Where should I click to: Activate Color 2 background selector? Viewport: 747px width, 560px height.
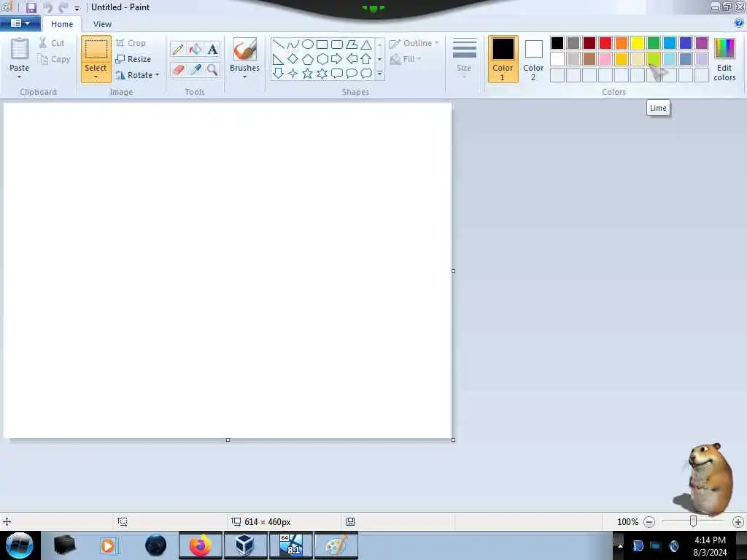coord(533,59)
